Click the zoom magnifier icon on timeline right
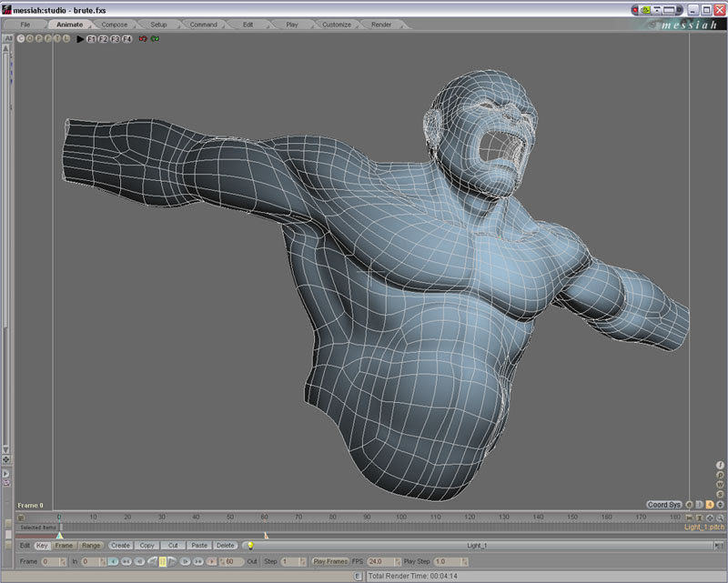This screenshot has width=728, height=583. click(x=722, y=518)
